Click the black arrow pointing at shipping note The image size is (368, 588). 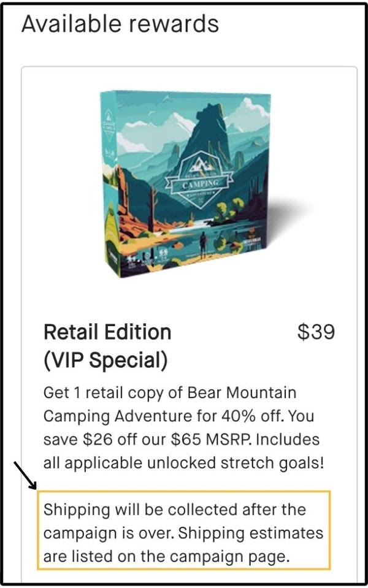coord(25,476)
